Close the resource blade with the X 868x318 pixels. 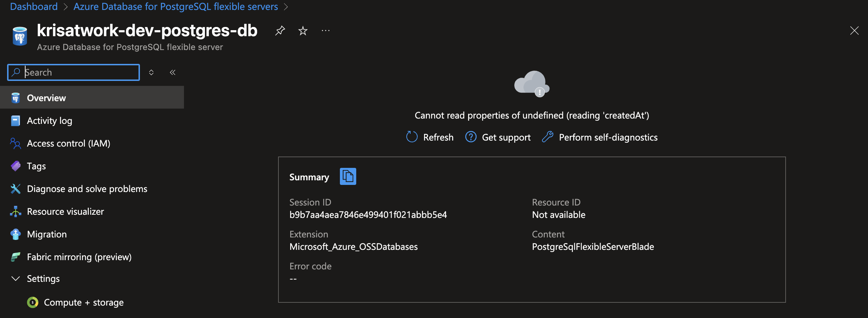click(x=854, y=31)
